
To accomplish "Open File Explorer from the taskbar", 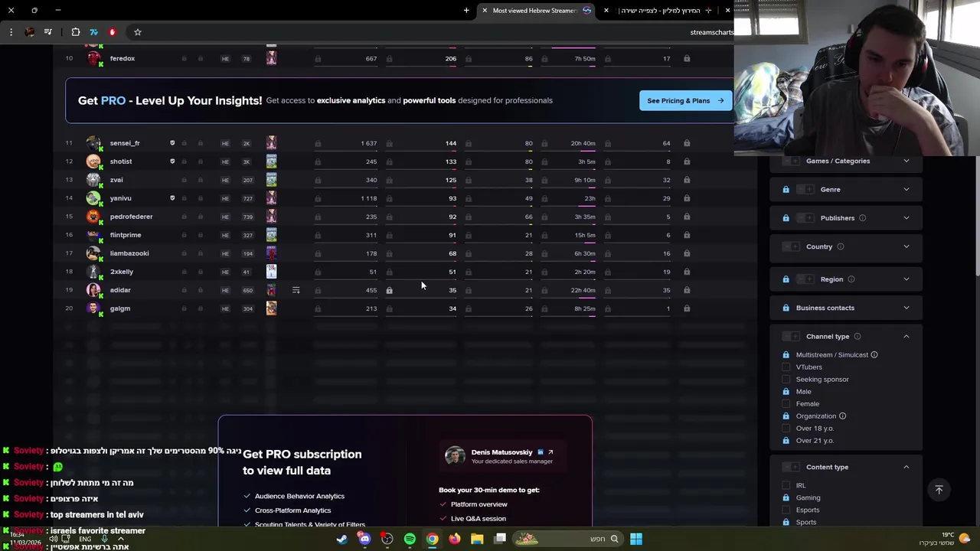I will point(477,539).
